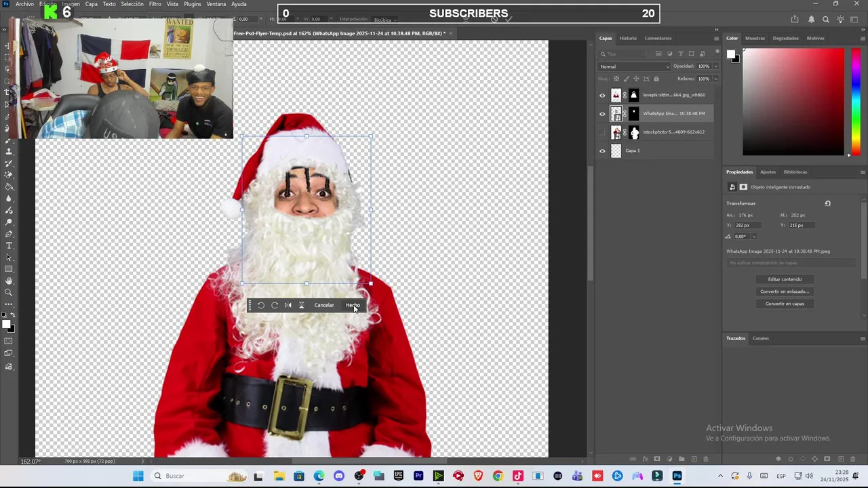Viewport: 868px width, 488px height.
Task: Select the Blur tool
Action: [x=9, y=198]
